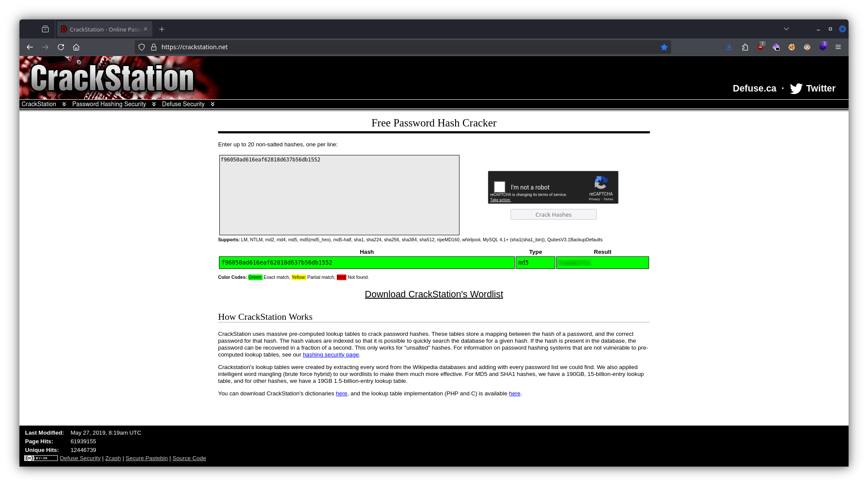Open the face-with-glasses extension icon

coord(807,47)
